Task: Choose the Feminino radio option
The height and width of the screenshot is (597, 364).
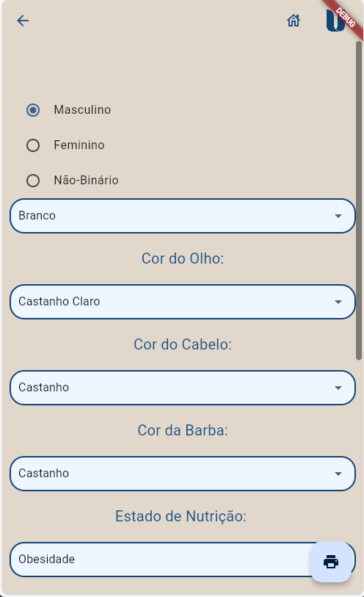Action: 33,145
